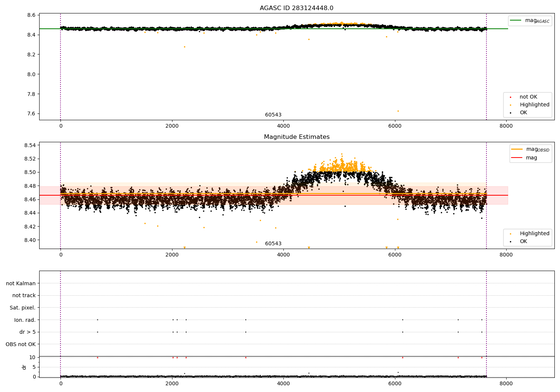Click the title 'AGASC ID 283124448.0'
The width and height of the screenshot is (560, 392).
point(296,8)
